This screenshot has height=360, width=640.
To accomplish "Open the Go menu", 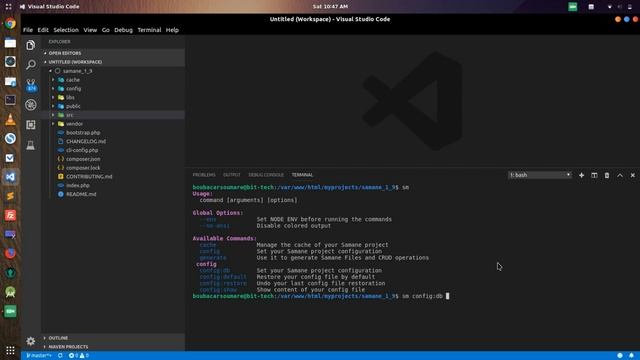I will coord(105,30).
